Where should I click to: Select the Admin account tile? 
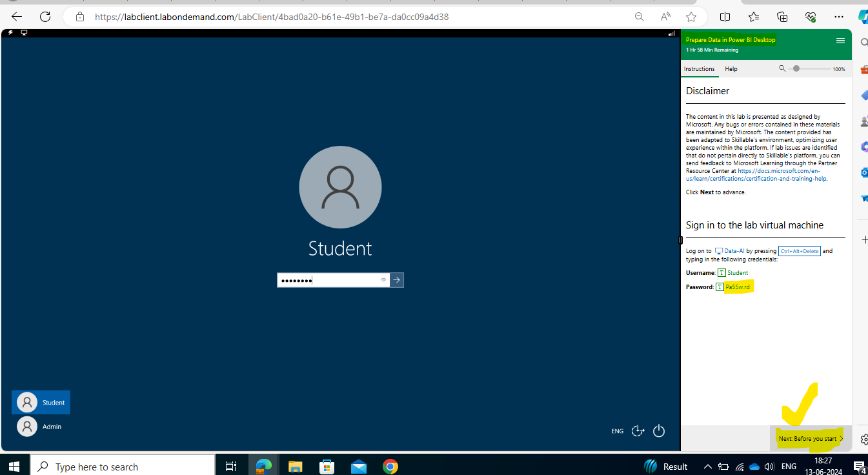41,427
